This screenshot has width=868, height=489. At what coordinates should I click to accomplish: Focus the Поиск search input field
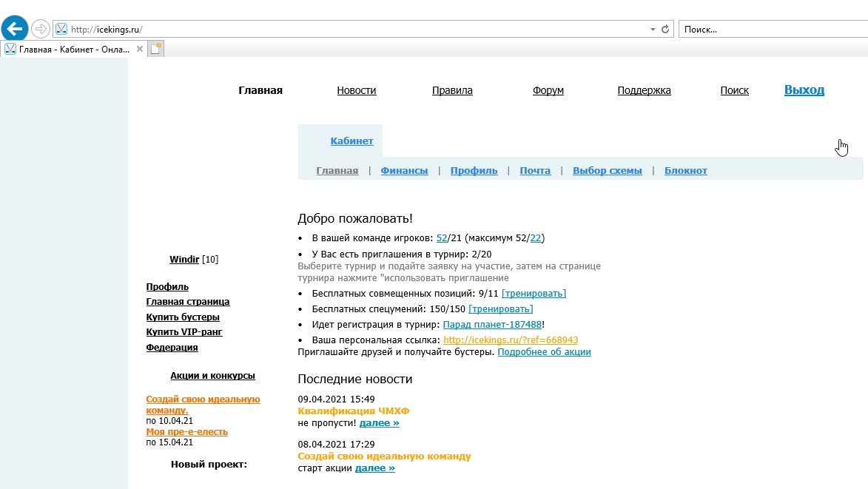(x=770, y=30)
